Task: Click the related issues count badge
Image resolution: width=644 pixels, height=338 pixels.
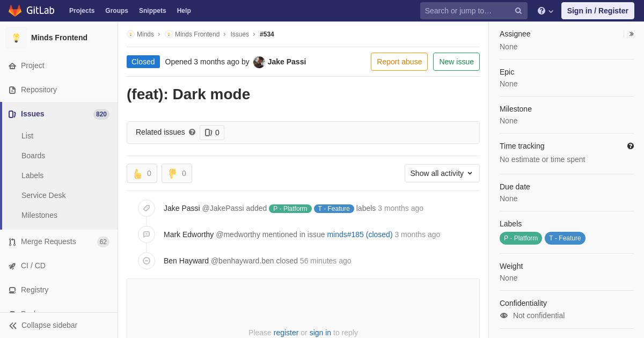Action: tap(212, 133)
